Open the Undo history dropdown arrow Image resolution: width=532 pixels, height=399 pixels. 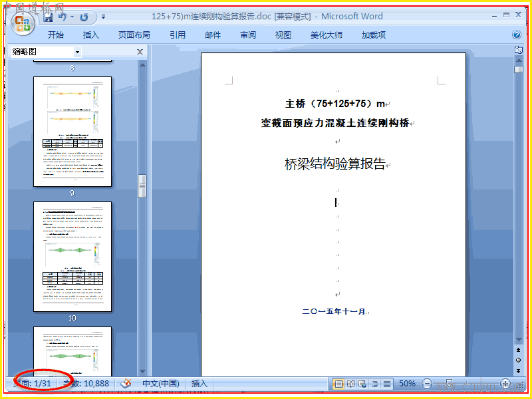coord(72,17)
